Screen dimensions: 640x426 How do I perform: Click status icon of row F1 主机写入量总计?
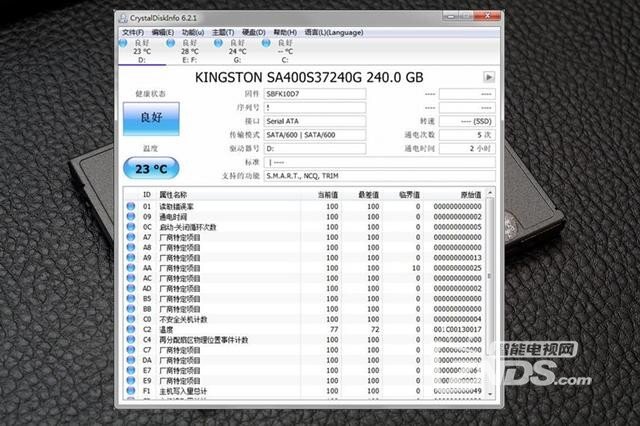tap(131, 390)
